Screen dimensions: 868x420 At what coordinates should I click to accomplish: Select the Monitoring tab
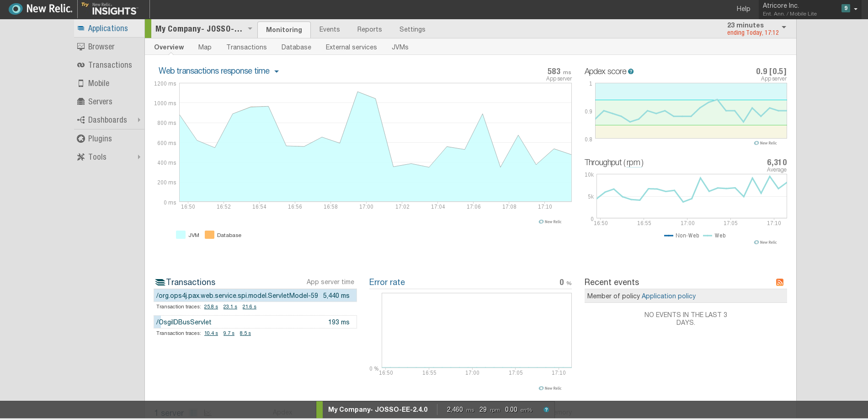click(x=284, y=29)
